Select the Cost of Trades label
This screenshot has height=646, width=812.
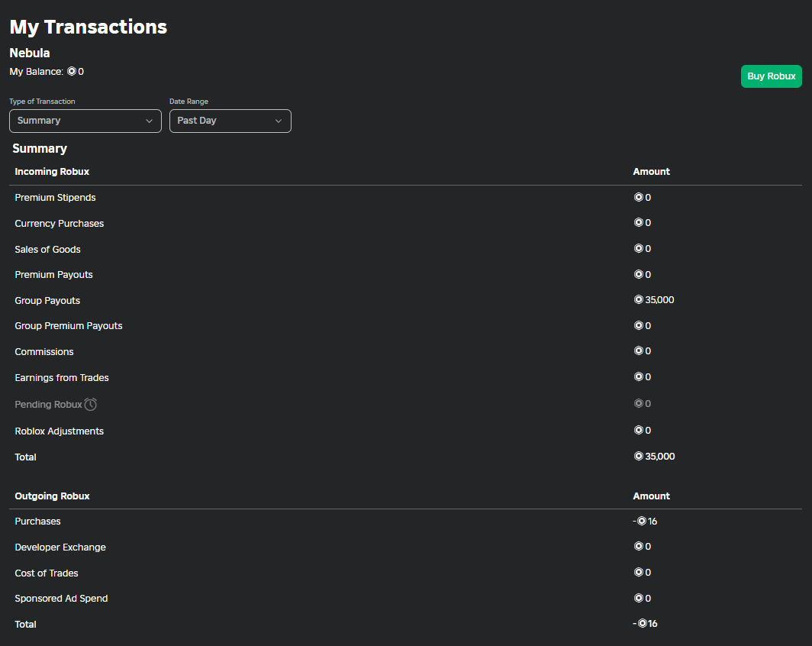click(46, 573)
